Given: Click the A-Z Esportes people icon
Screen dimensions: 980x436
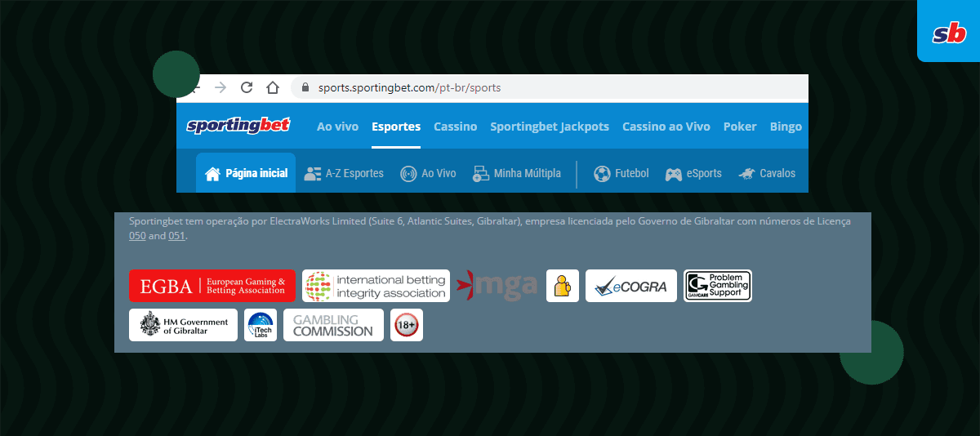Looking at the screenshot, I should point(313,173).
